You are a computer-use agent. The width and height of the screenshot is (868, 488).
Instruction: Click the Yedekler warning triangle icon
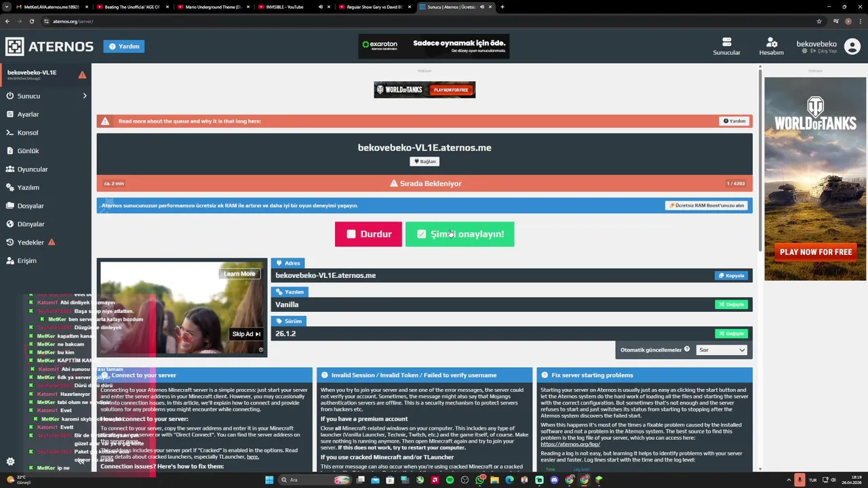pos(52,242)
